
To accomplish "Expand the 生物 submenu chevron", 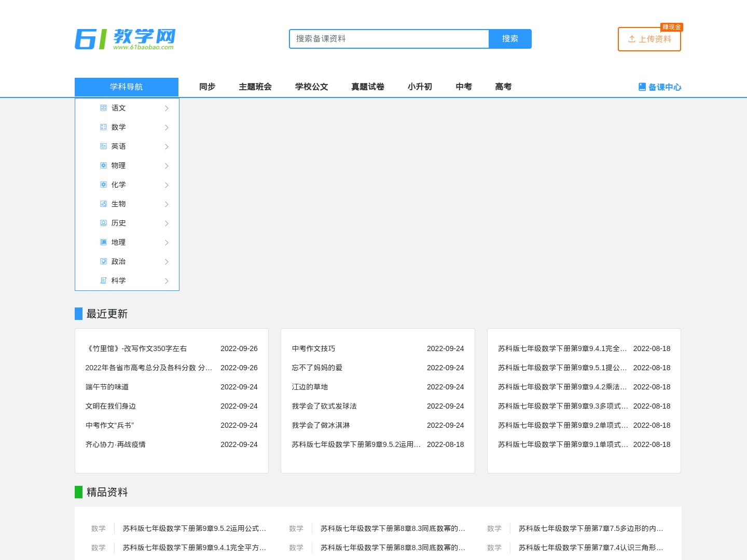I will [167, 204].
